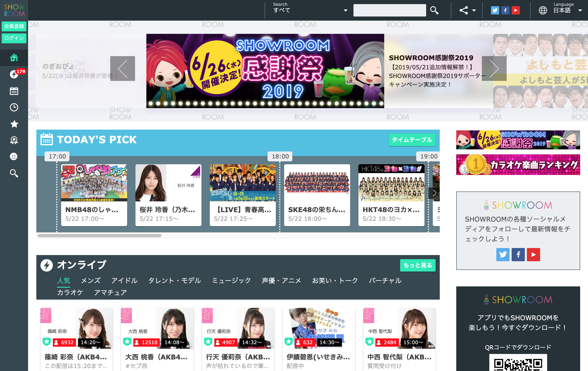This screenshot has width=588, height=371.
Task: Open onlive lightning icon with 179 badge
Action: pyautogui.click(x=14, y=74)
